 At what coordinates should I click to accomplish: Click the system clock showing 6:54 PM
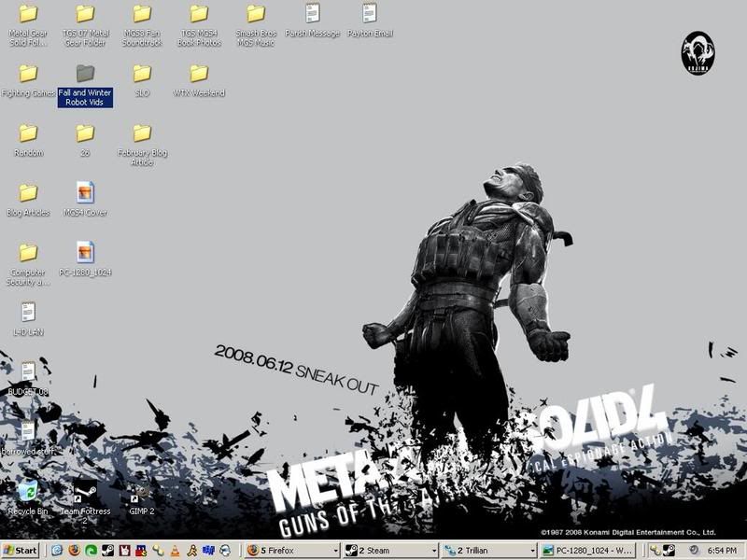pyautogui.click(x=722, y=551)
